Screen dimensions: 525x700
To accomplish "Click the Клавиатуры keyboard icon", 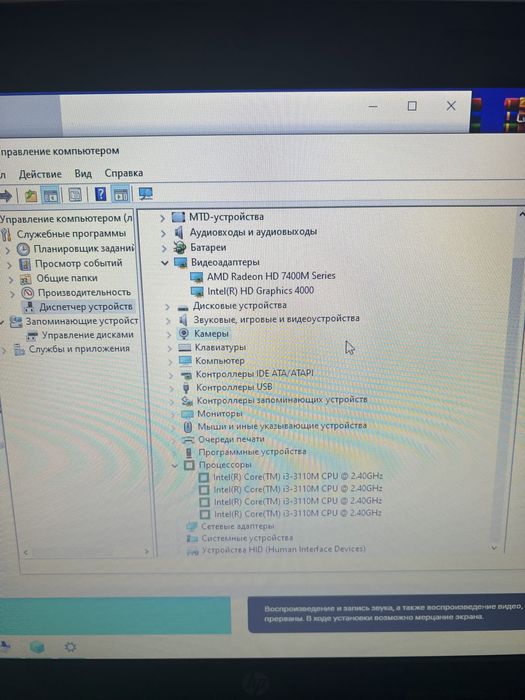I will (184, 347).
